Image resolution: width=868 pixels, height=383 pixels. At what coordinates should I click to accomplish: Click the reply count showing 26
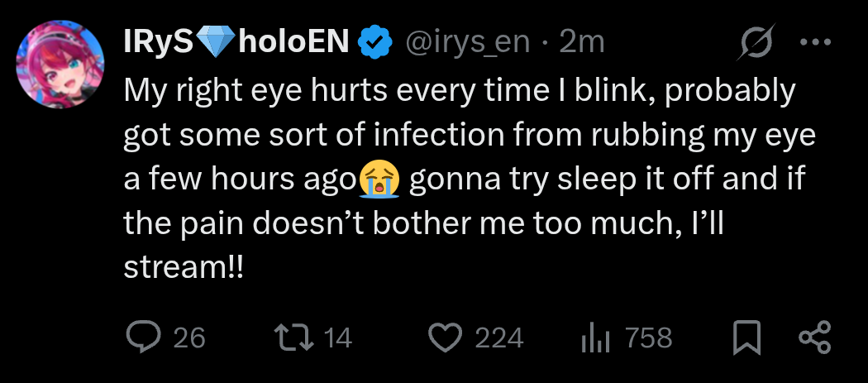(190, 338)
